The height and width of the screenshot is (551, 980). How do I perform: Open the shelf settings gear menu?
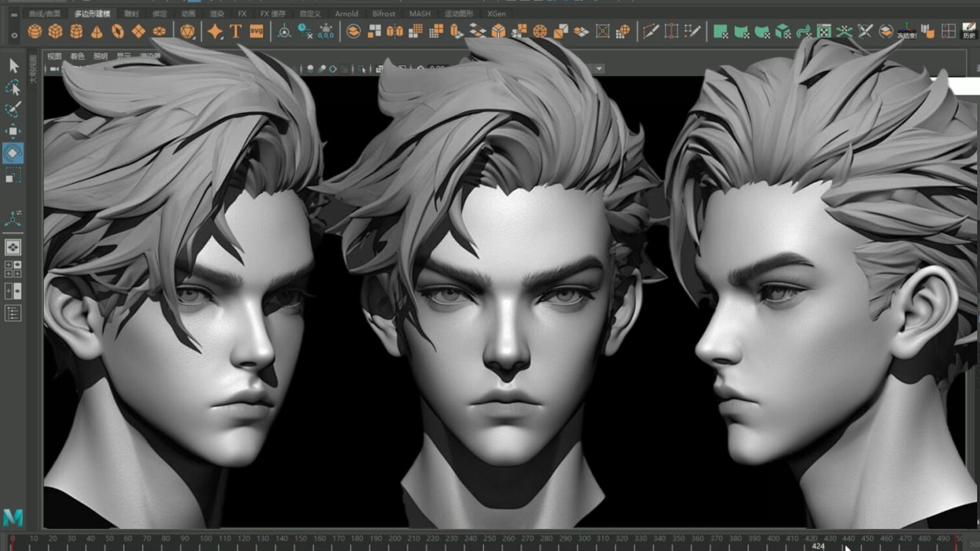14,36
